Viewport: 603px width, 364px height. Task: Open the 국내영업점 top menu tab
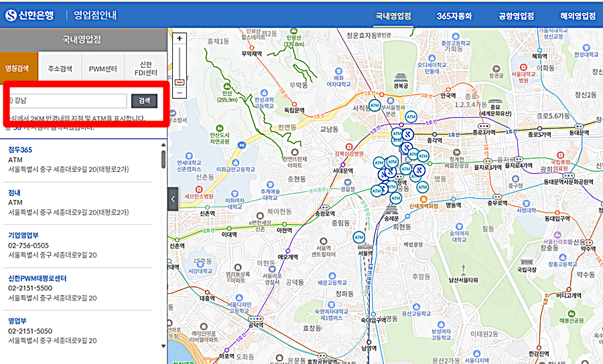coord(393,16)
